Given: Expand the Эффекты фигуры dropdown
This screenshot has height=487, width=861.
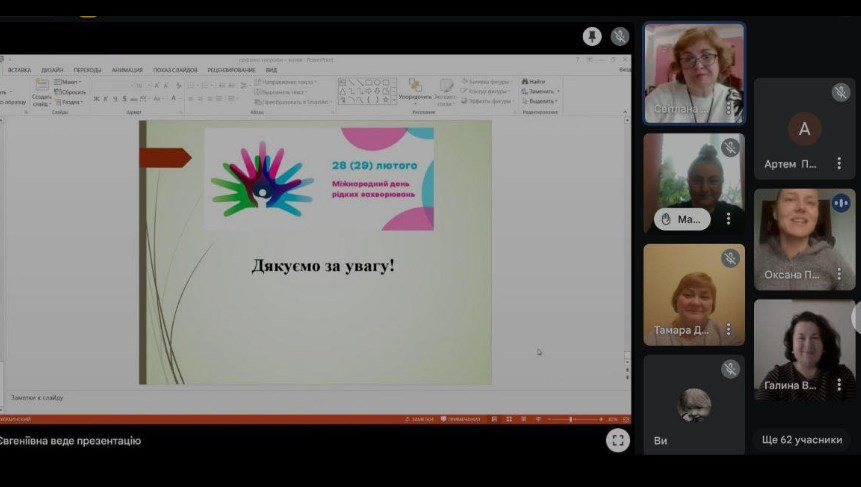Looking at the screenshot, I should tap(487, 101).
